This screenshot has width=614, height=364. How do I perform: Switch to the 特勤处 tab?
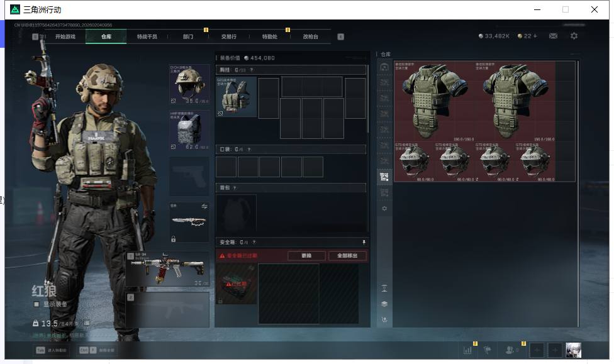269,36
